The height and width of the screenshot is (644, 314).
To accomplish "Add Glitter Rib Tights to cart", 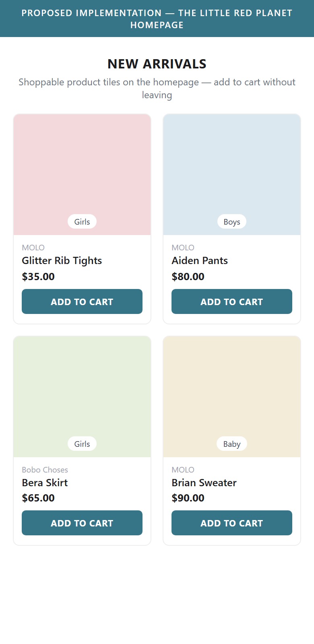I will [x=82, y=301].
